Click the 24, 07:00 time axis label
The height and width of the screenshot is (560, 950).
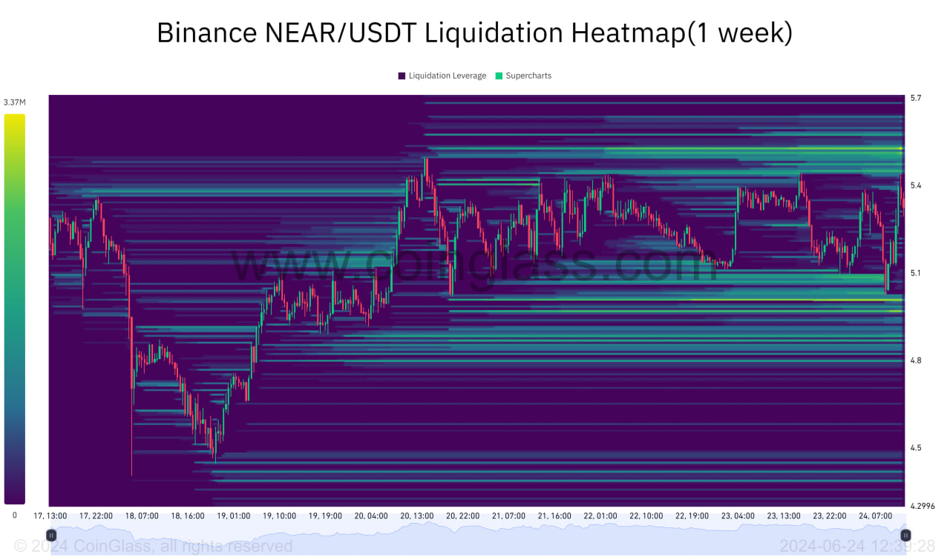pos(875,515)
